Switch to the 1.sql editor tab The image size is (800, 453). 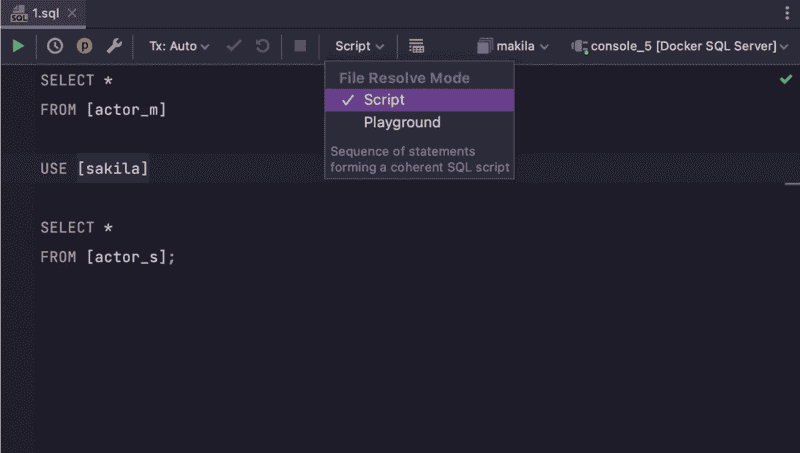(45, 13)
